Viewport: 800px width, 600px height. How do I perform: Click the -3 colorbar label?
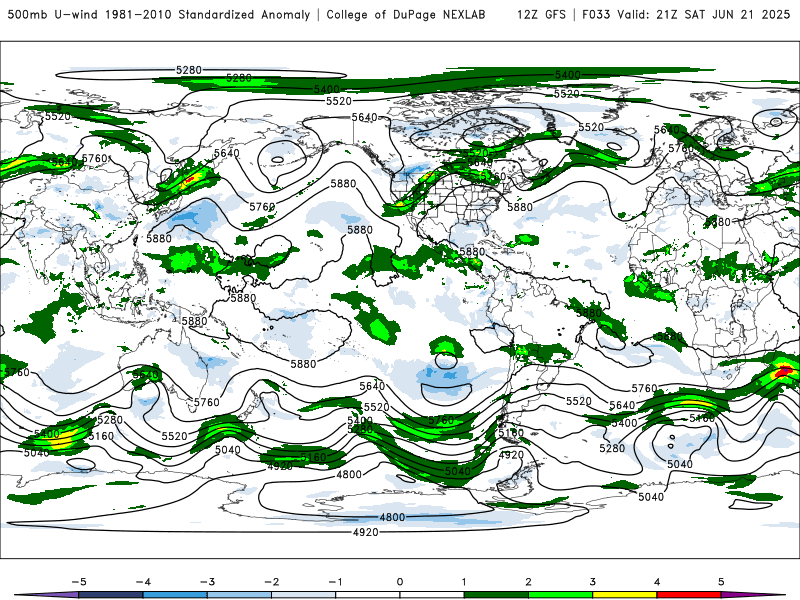tap(207, 582)
